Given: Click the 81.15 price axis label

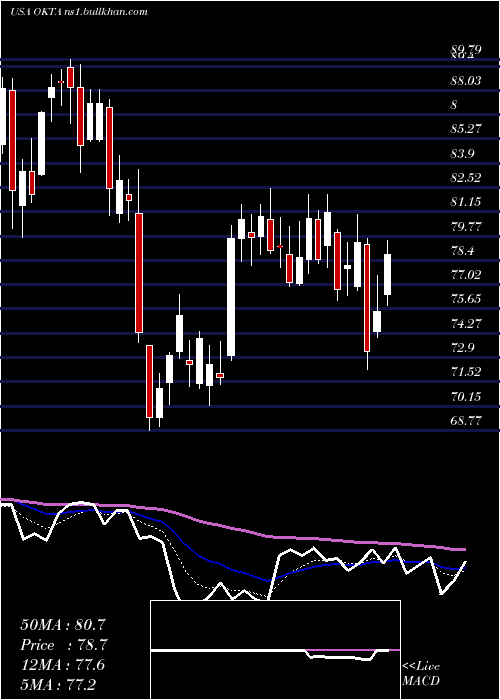Looking at the screenshot, I should point(467,202).
